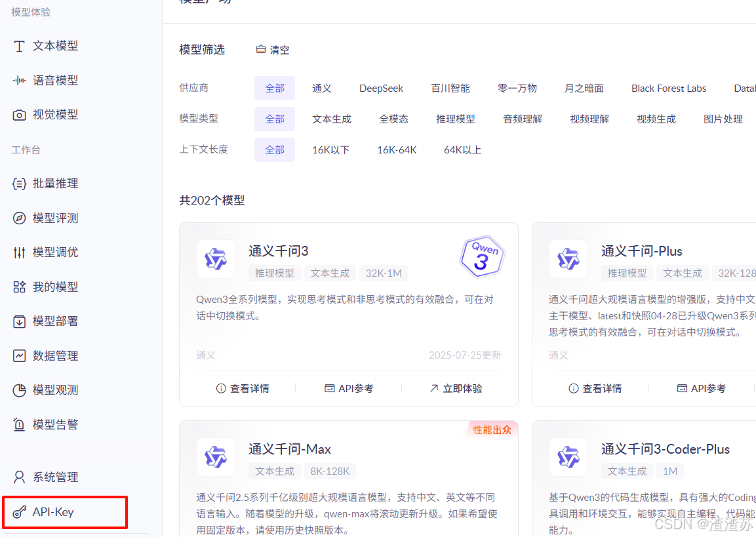
Task: Open 查看详情 on 通义千问3 card
Action: point(243,389)
